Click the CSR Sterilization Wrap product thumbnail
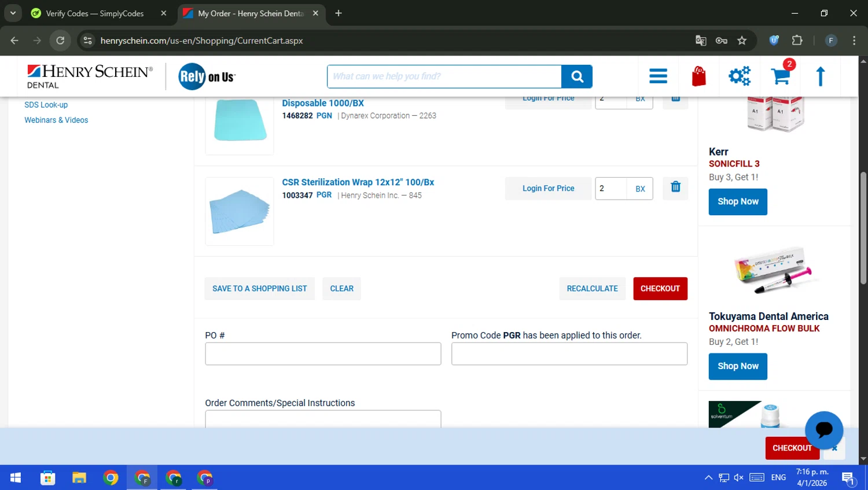 [x=240, y=211]
